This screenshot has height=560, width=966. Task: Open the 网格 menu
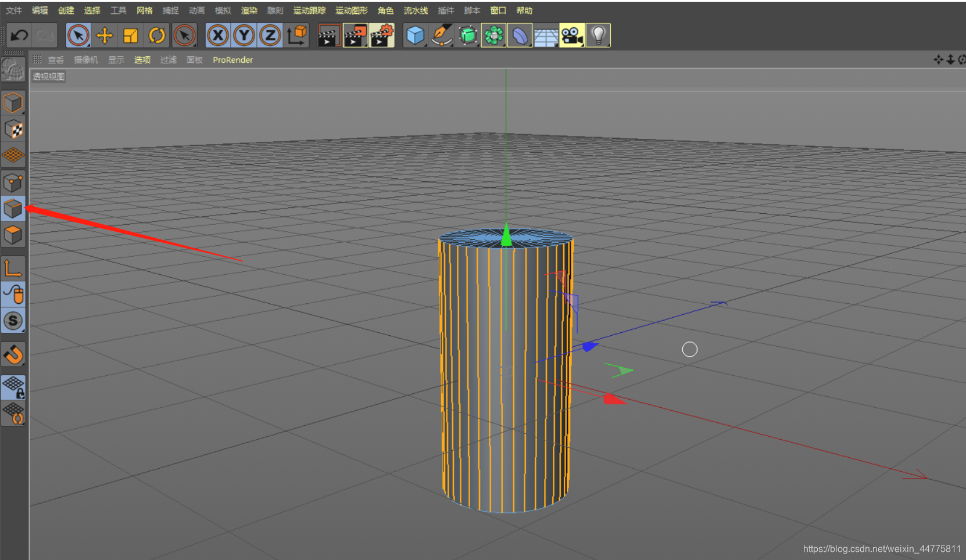point(145,10)
